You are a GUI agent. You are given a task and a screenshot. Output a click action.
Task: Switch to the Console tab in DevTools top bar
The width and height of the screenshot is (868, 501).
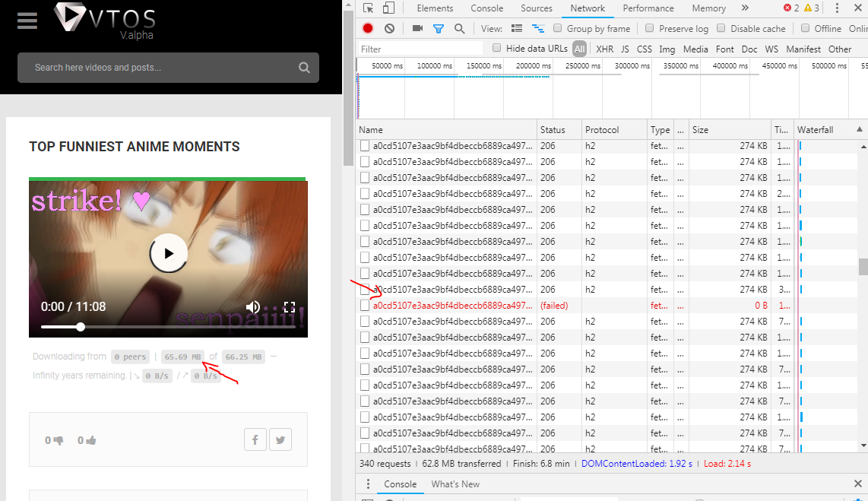[x=486, y=8]
